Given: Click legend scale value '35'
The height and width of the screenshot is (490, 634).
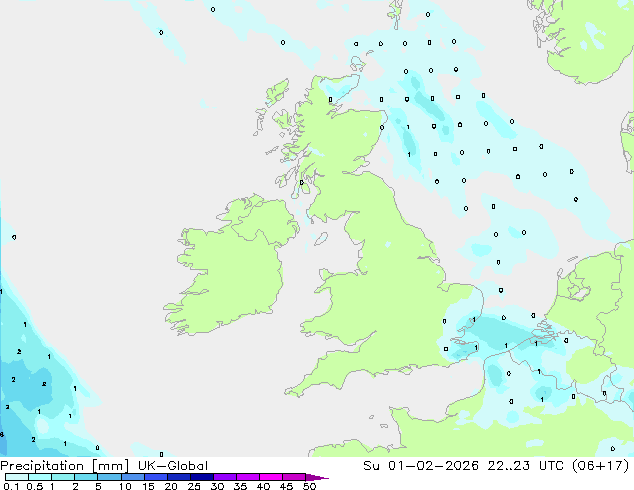Looking at the screenshot, I should pos(241,486).
